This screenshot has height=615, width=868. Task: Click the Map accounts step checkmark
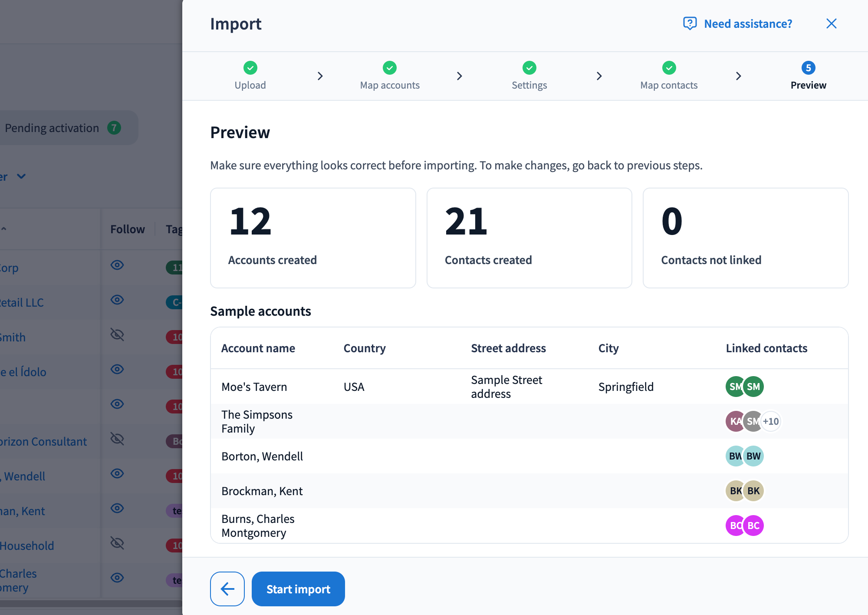[x=390, y=68]
